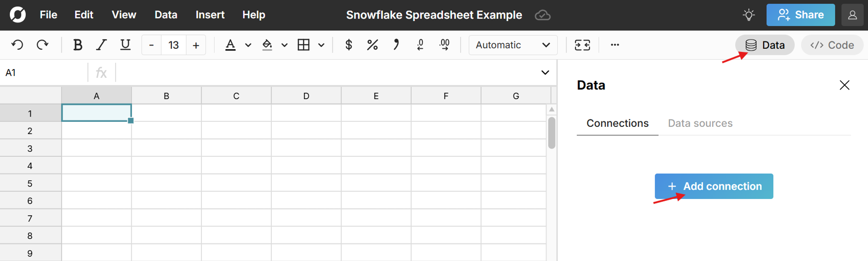Collapse the formula bar chevron

coord(545,72)
